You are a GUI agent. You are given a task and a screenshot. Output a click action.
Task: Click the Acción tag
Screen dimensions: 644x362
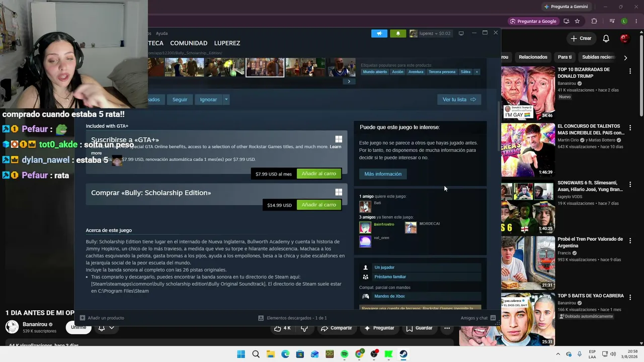(x=397, y=72)
